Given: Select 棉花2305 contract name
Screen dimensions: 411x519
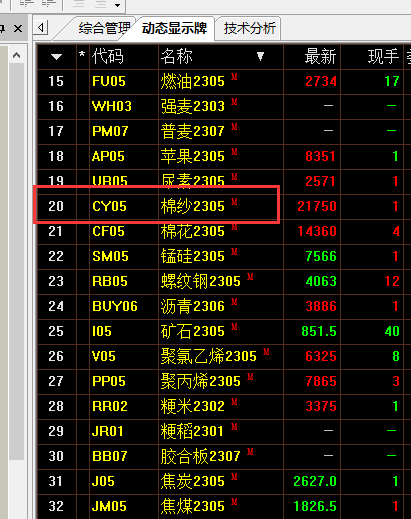Looking at the screenshot, I should click(x=193, y=231).
